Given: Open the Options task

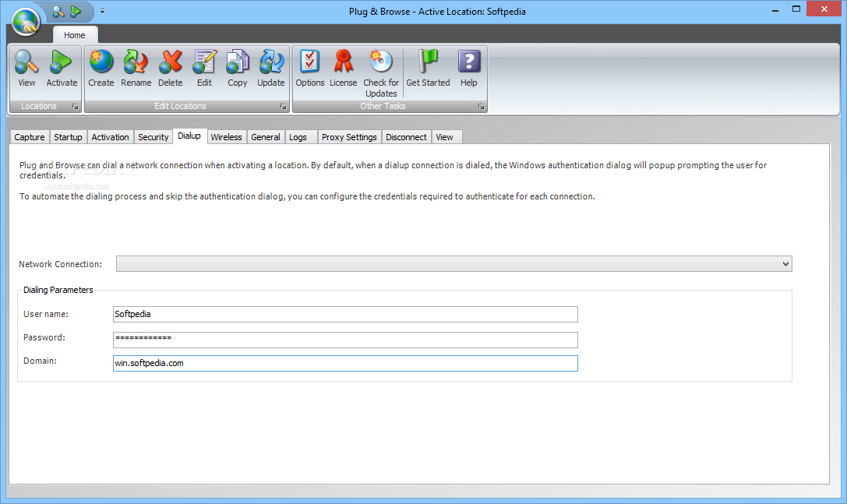Looking at the screenshot, I should pyautogui.click(x=309, y=68).
